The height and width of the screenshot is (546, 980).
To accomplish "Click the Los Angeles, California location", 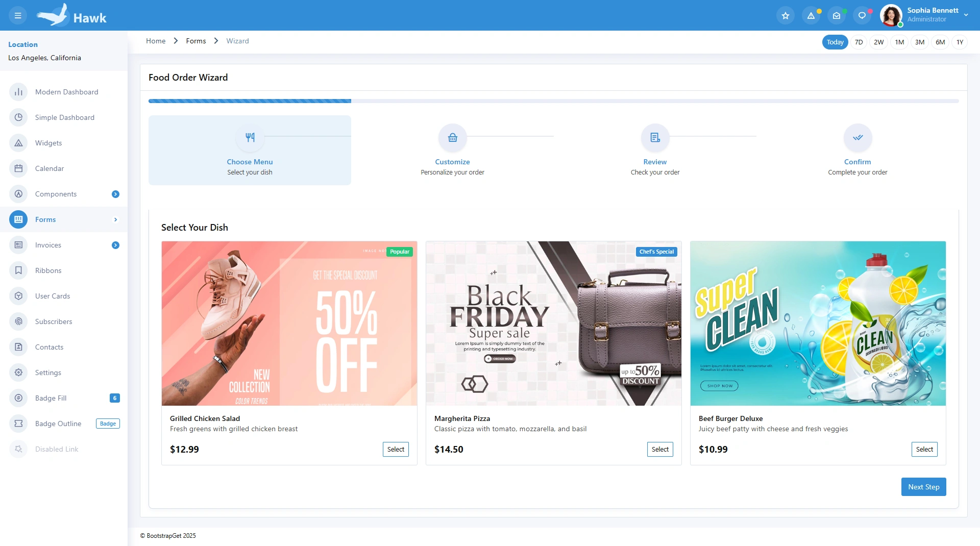I will (x=44, y=58).
